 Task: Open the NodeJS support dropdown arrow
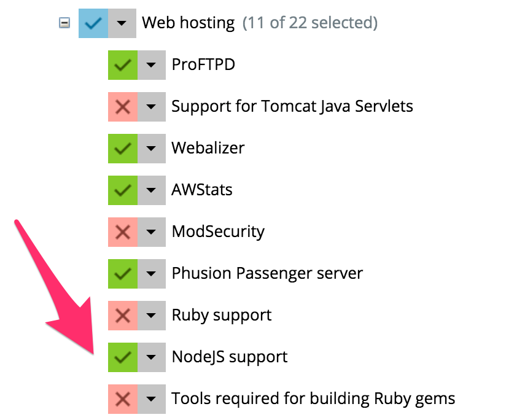tap(151, 357)
